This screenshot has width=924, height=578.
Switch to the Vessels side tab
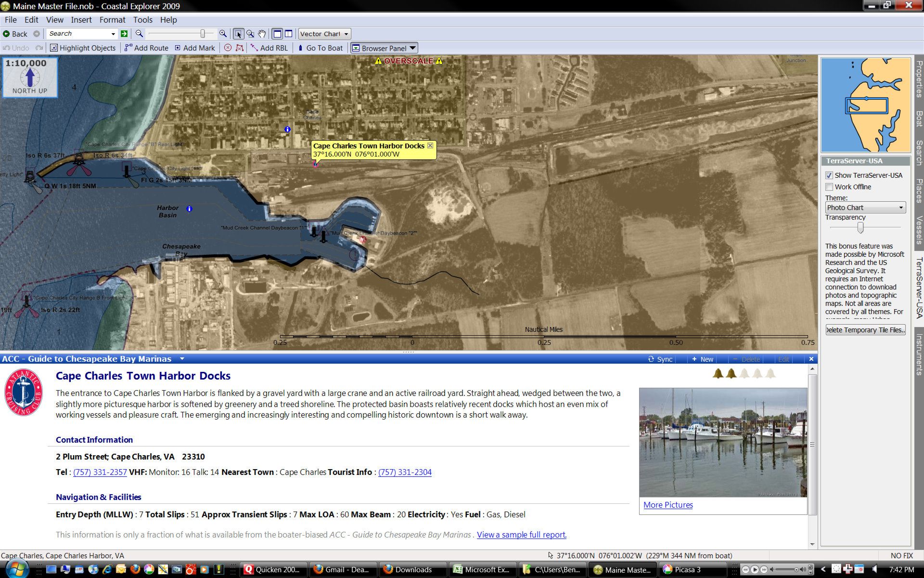[x=919, y=230]
